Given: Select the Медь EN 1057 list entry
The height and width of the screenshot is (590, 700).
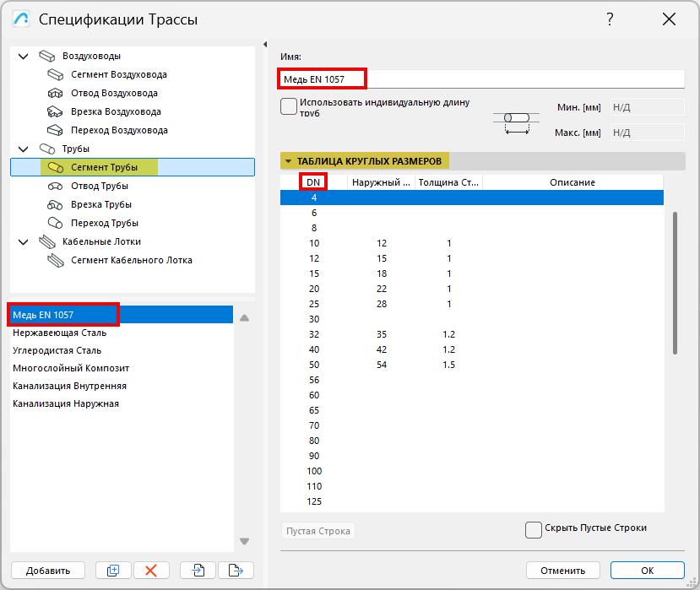Looking at the screenshot, I should (121, 315).
